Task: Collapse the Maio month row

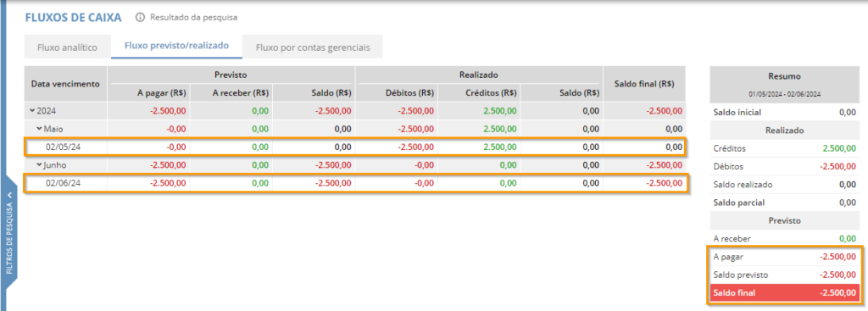Action: (39, 129)
